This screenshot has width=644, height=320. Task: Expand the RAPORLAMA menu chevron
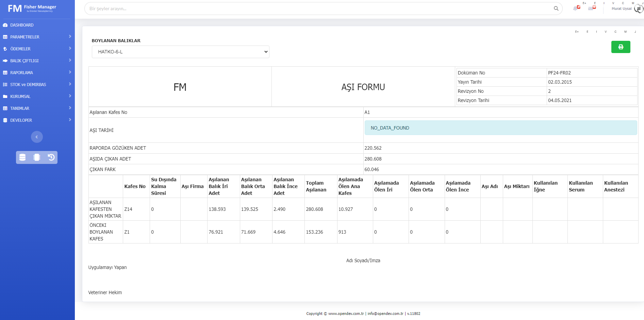click(x=70, y=72)
